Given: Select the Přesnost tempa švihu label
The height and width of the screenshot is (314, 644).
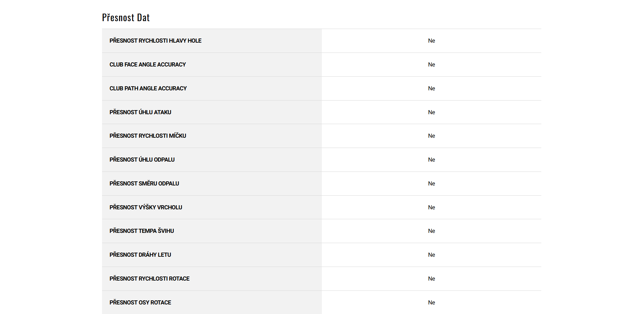Looking at the screenshot, I should (142, 231).
